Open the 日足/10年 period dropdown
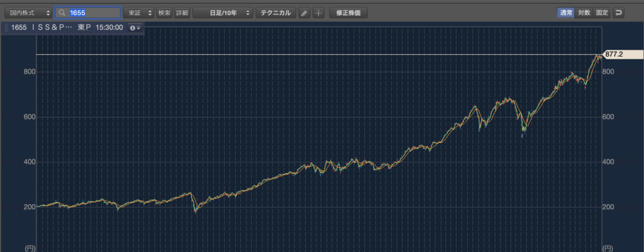644x252 pixels. 223,13
